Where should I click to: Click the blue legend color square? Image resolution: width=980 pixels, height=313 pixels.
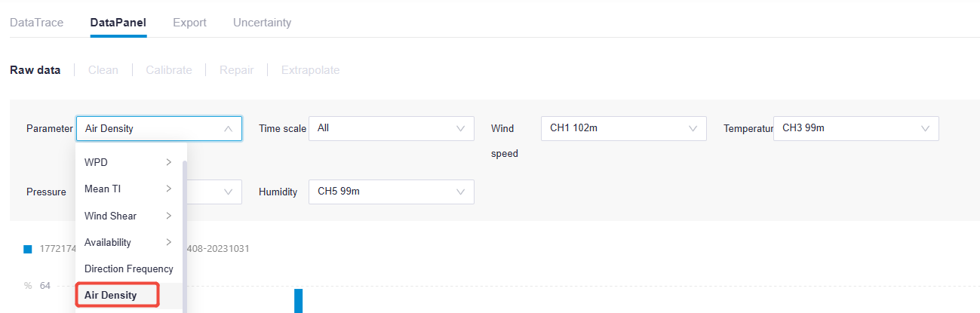pyautogui.click(x=28, y=249)
